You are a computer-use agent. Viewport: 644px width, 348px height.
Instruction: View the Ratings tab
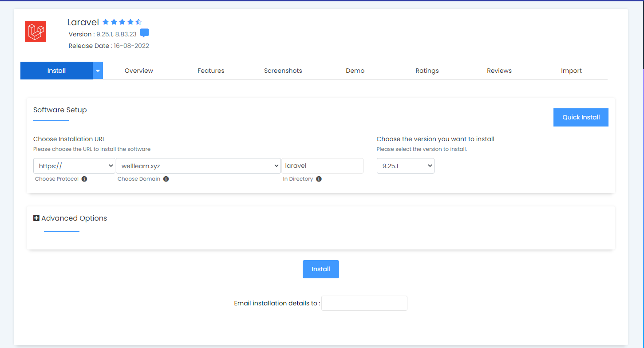427,71
